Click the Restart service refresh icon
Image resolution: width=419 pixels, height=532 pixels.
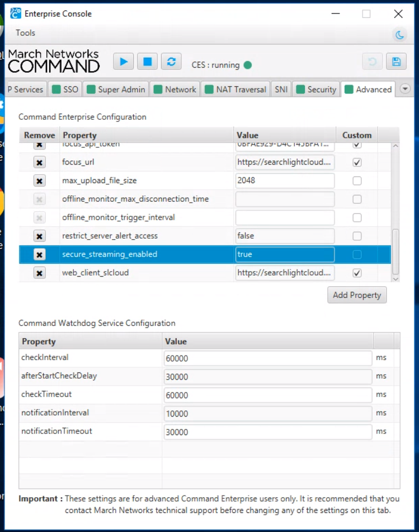pyautogui.click(x=171, y=62)
